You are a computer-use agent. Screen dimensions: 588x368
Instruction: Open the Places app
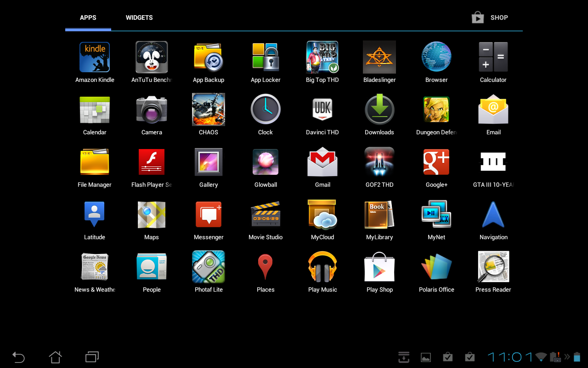click(x=266, y=267)
